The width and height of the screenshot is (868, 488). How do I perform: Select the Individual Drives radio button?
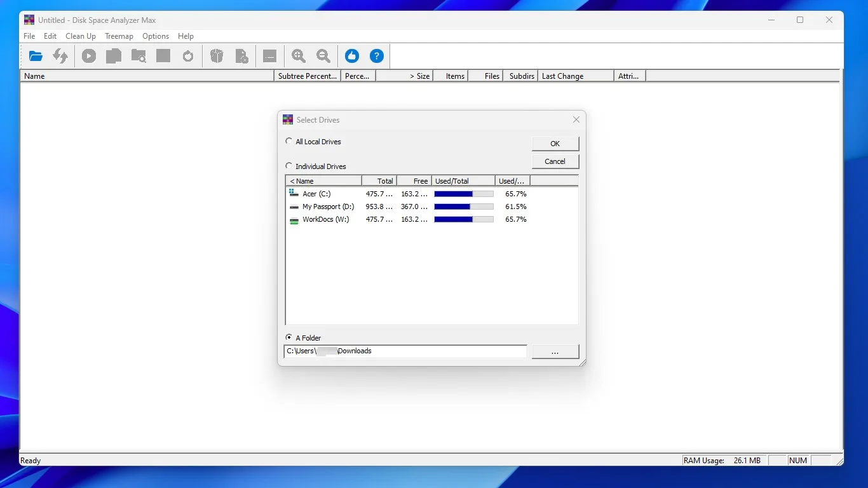(289, 166)
